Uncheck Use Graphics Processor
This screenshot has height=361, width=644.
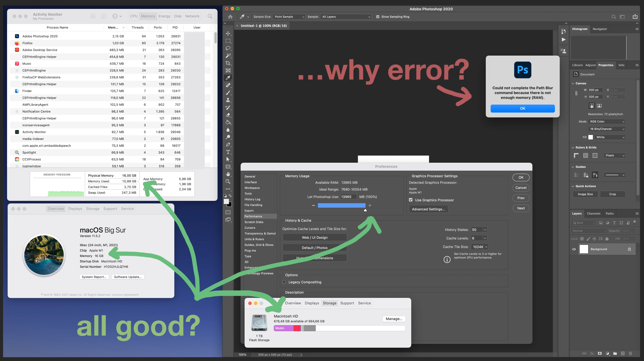pos(411,200)
